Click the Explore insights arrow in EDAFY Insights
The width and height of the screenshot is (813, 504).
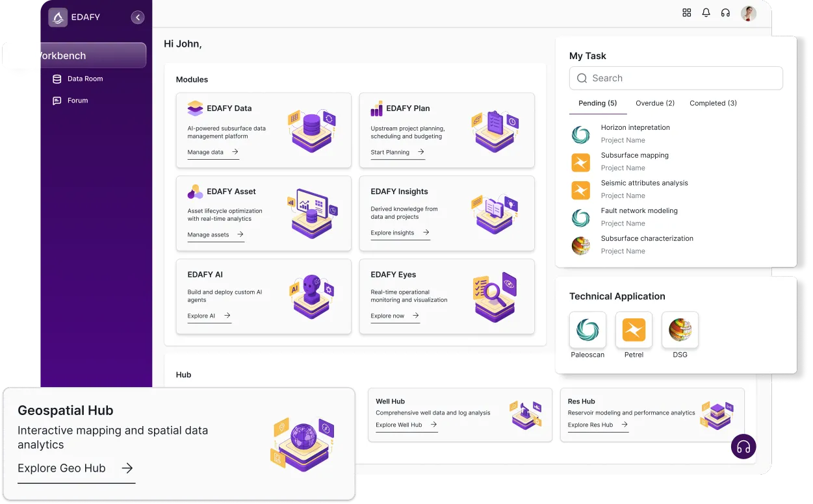(427, 234)
